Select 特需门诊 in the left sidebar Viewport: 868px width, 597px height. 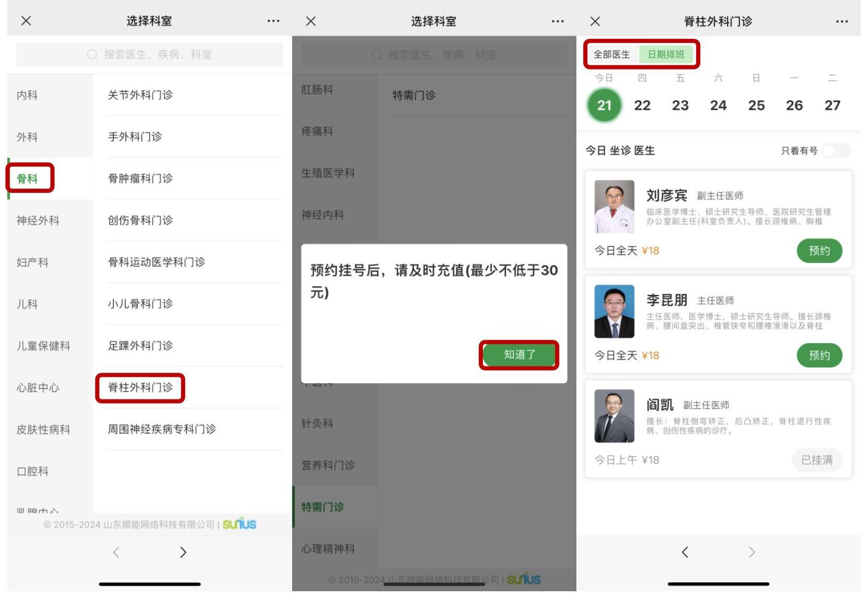click(x=323, y=506)
